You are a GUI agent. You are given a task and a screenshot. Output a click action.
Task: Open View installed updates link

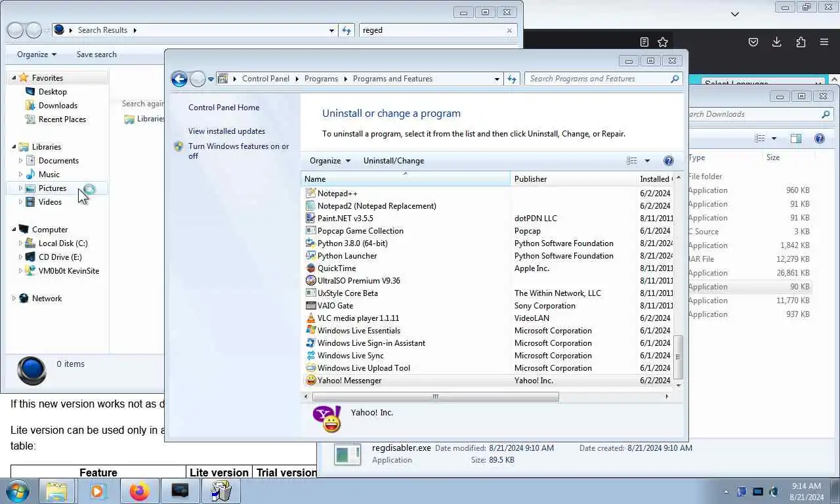(x=226, y=131)
